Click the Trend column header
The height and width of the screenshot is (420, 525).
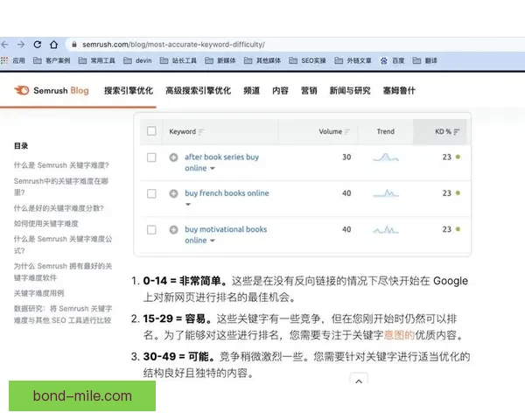[385, 131]
